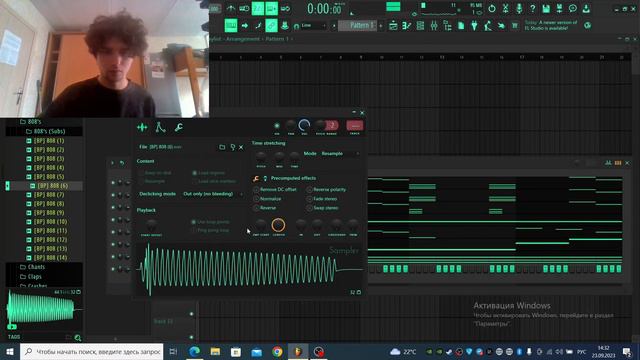Open the browser view icon

[447, 26]
